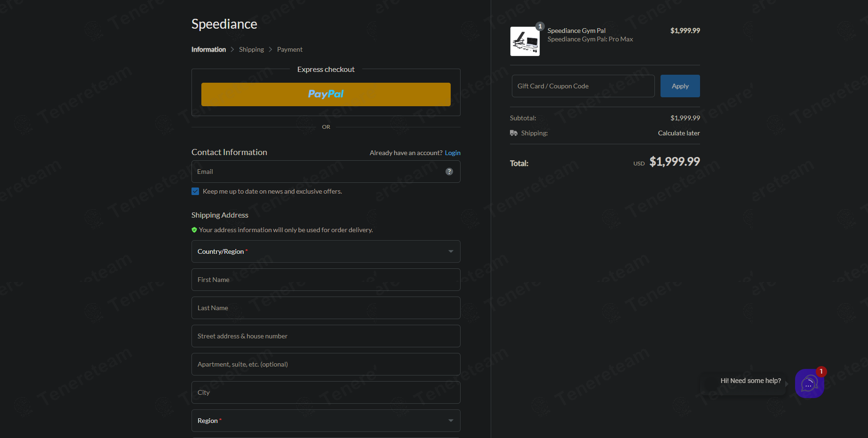Open the chat support bubble icon

(x=809, y=383)
